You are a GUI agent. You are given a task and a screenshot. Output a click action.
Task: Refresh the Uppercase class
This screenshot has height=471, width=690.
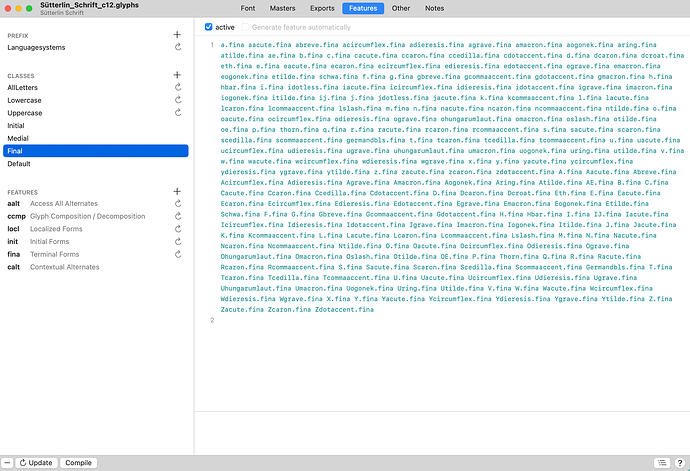[178, 113]
